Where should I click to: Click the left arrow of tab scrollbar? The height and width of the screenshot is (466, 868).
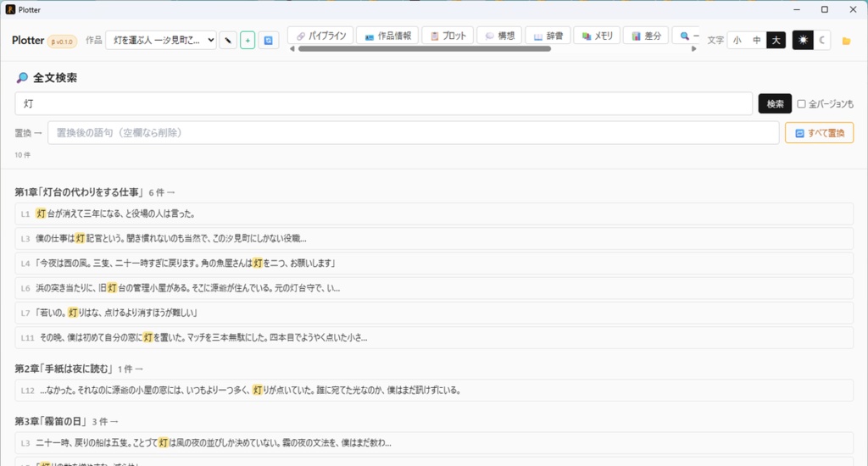coord(292,48)
